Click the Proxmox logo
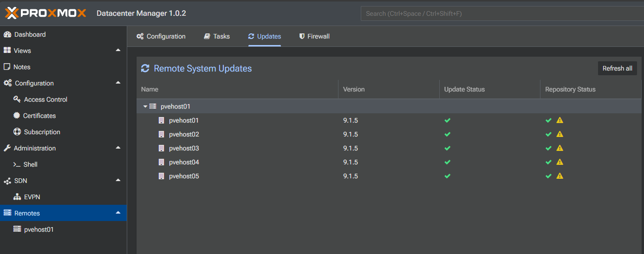644x254 pixels. click(x=46, y=13)
